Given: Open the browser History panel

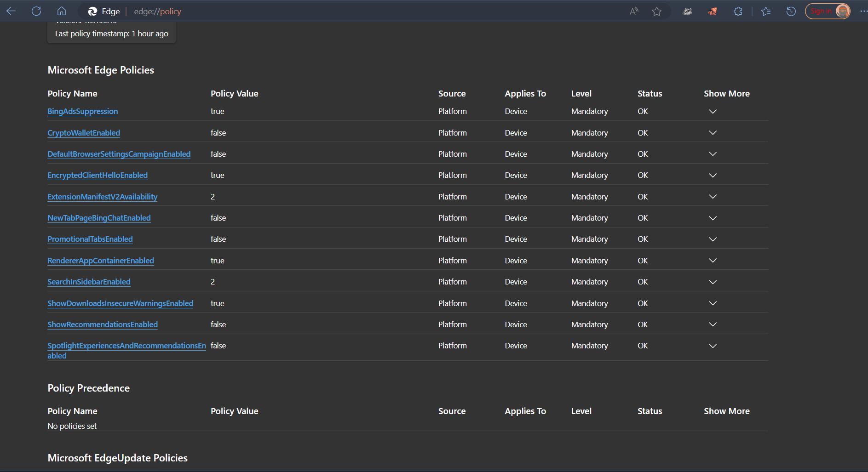Looking at the screenshot, I should pos(791,11).
